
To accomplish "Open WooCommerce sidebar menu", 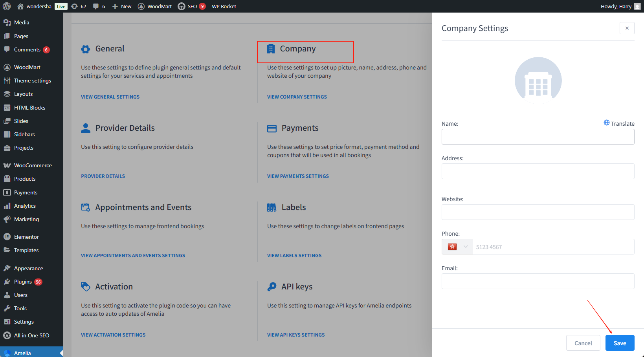I will click(33, 165).
